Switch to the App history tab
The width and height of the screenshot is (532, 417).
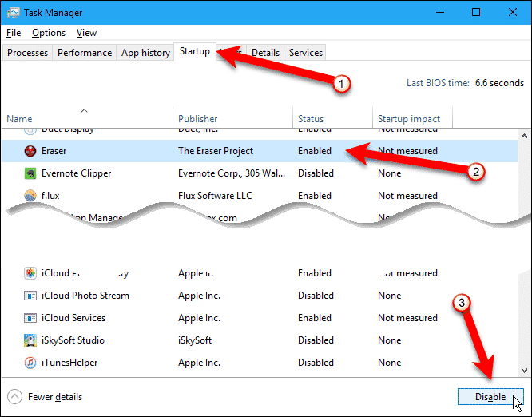(x=145, y=53)
